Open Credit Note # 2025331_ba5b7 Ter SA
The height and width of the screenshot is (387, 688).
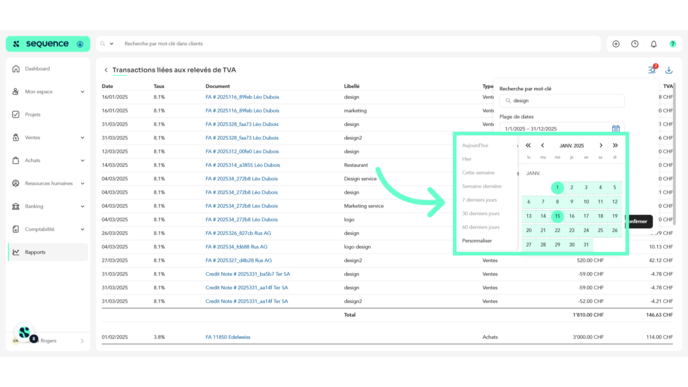247,274
